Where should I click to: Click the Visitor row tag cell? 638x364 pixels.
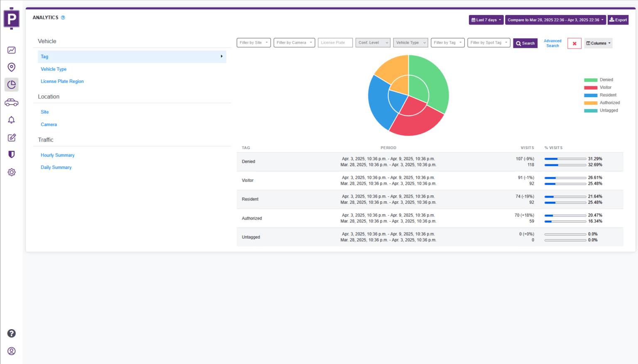pyautogui.click(x=248, y=181)
